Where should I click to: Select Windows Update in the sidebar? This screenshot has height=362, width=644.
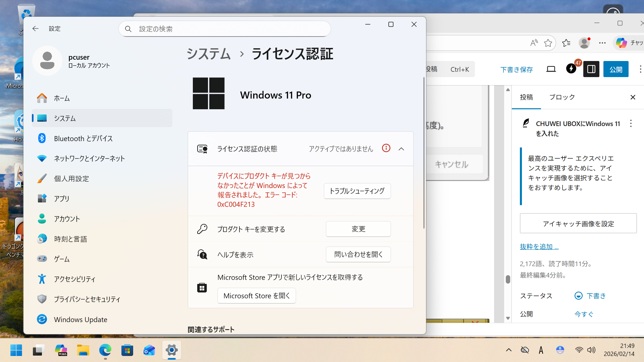click(x=80, y=319)
